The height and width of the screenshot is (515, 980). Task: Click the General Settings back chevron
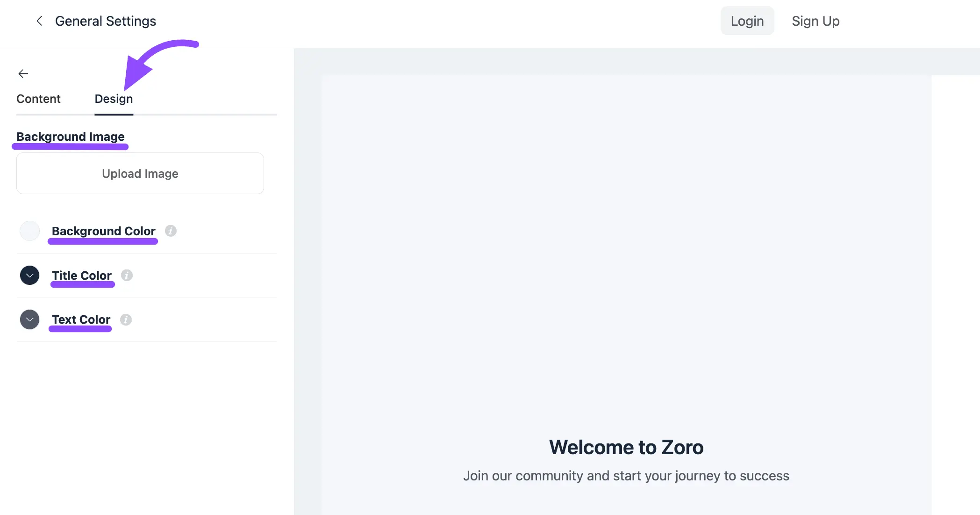point(40,21)
